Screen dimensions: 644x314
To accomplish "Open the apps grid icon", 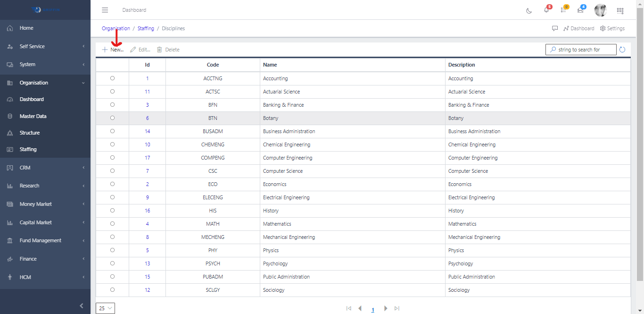I will tap(620, 10).
